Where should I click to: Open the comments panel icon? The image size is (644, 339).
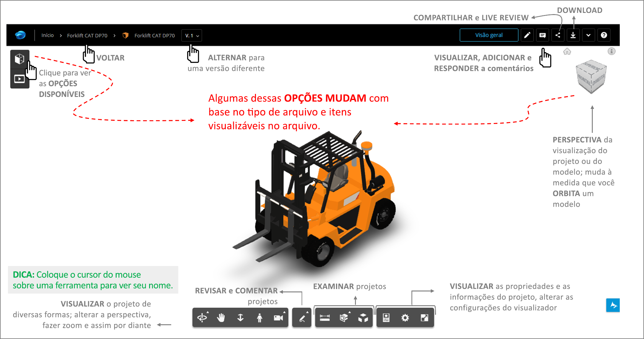pos(542,35)
